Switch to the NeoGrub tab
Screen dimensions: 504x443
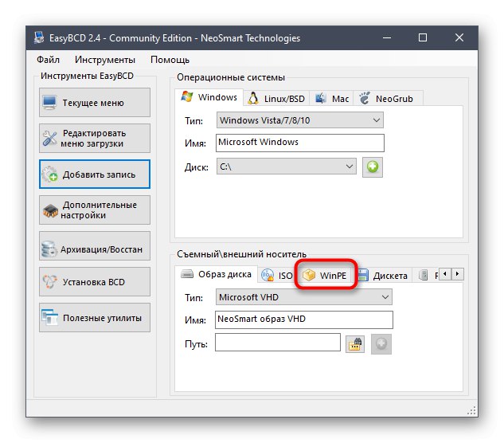[x=388, y=99]
